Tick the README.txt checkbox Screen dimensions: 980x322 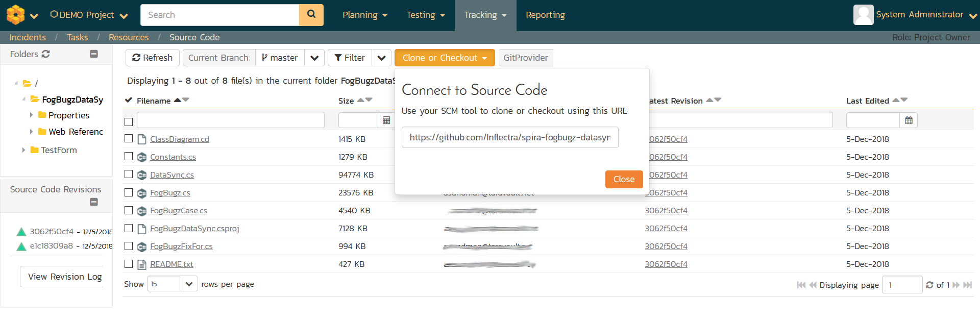tap(129, 264)
